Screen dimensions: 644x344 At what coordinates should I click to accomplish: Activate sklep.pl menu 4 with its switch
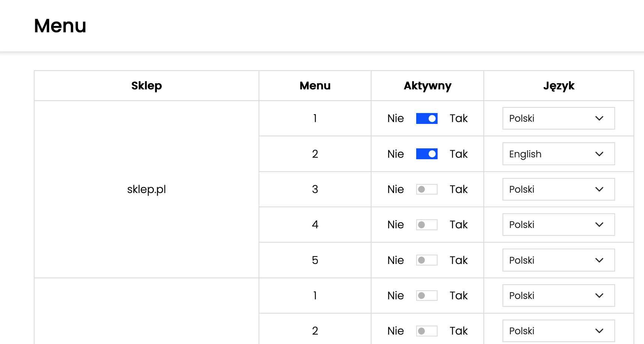(x=427, y=225)
